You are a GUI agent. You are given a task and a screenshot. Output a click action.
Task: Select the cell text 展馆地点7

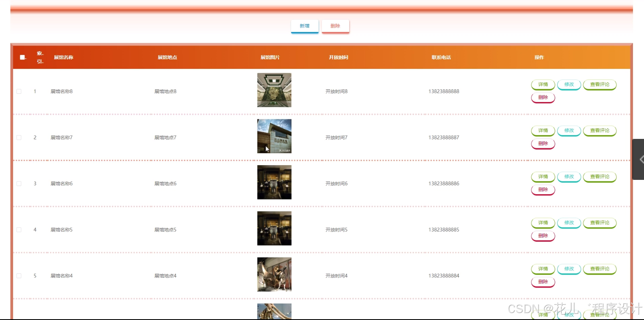coord(165,138)
